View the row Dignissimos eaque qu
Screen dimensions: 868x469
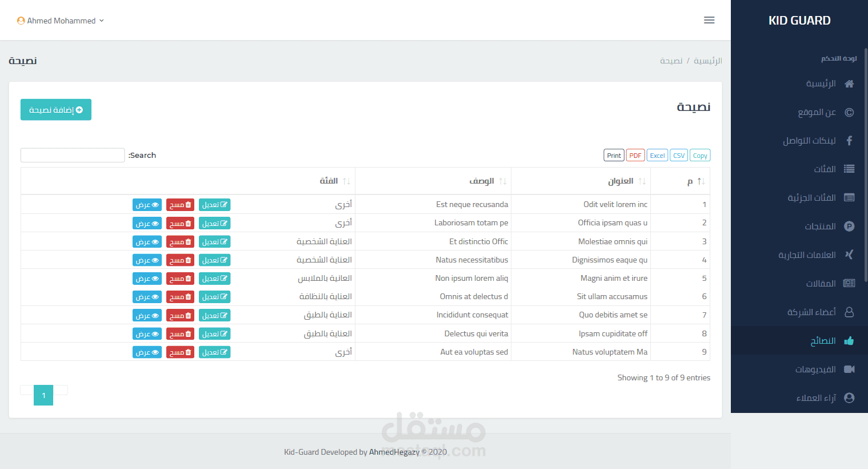tap(147, 260)
